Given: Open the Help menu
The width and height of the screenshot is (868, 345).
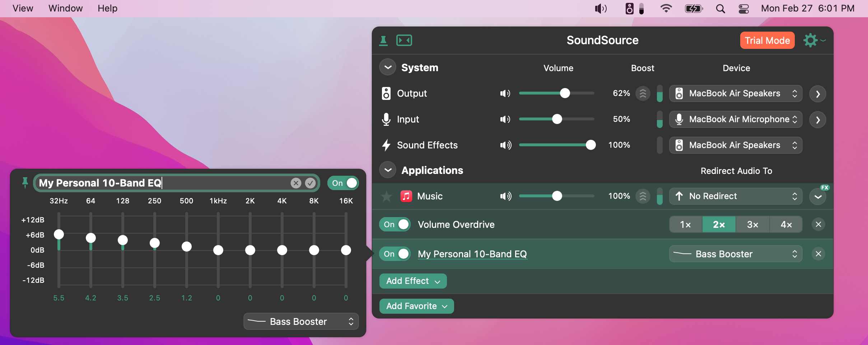Looking at the screenshot, I should [x=107, y=8].
